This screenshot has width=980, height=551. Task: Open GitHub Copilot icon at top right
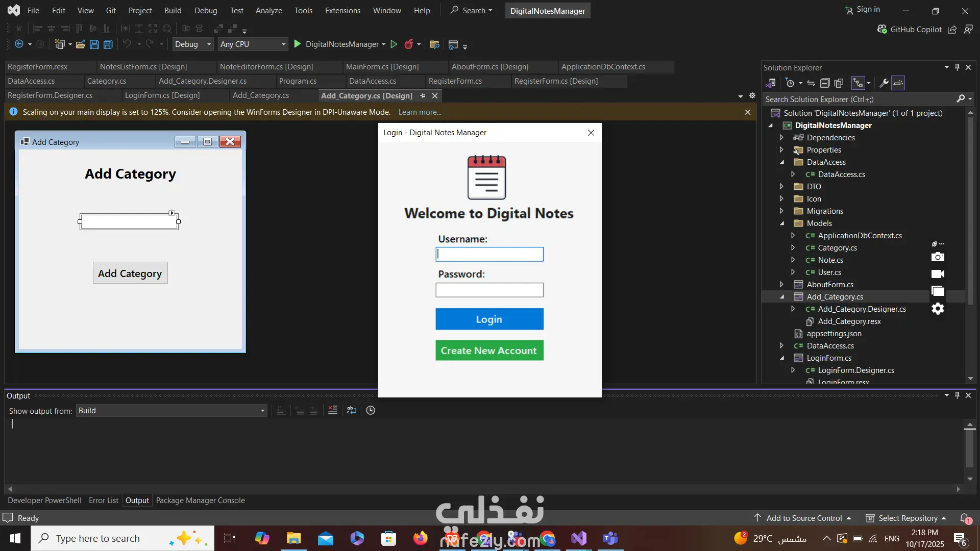point(882,30)
